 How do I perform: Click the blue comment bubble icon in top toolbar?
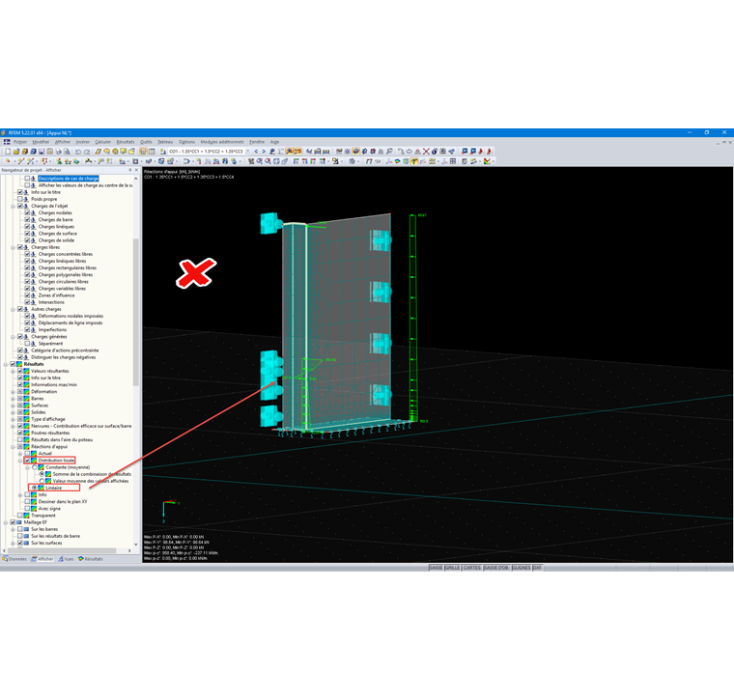[465, 152]
